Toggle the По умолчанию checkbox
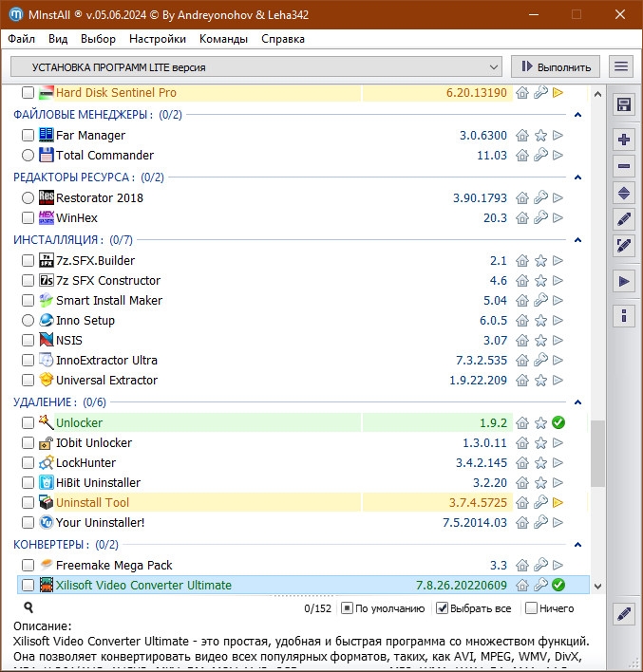The image size is (643, 672). click(347, 608)
